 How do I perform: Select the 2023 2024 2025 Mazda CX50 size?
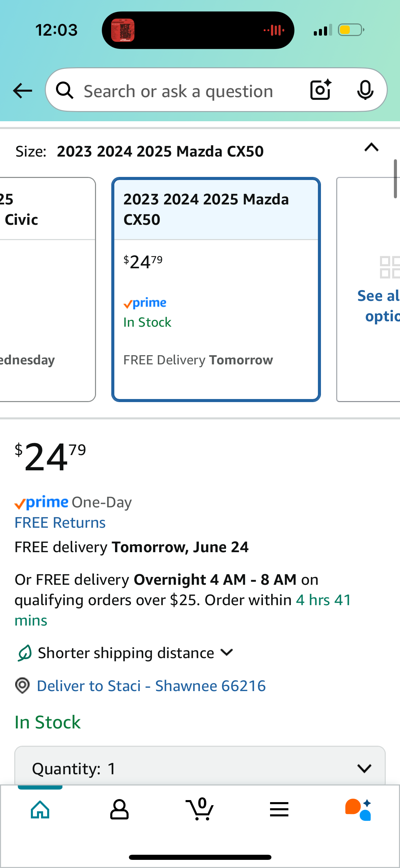216,289
